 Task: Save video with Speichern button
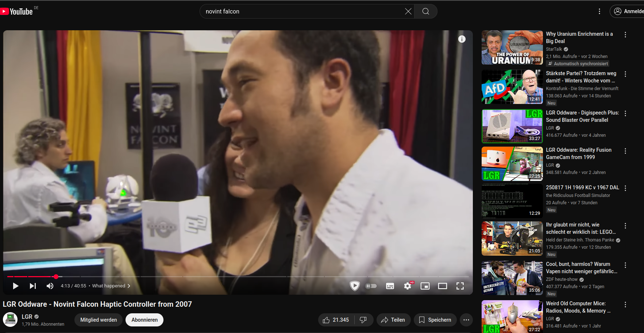coord(435,320)
